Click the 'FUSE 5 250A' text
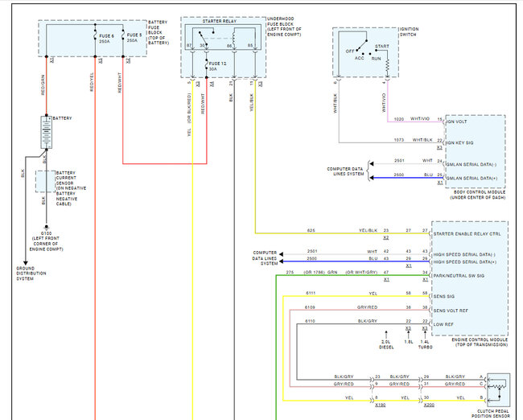The image size is (523, 420). pyautogui.click(x=134, y=37)
